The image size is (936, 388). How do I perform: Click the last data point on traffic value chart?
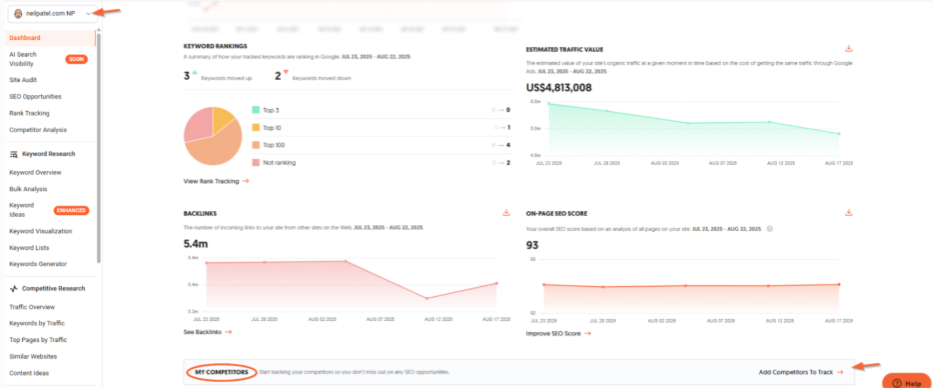pos(839,134)
